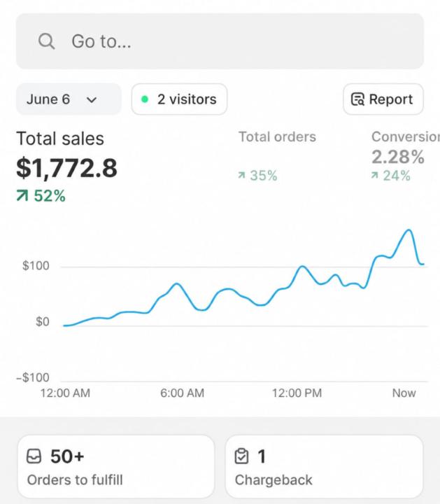This screenshot has width=440, height=504.
Task: Click the up arrow next to 24%
Action: tap(374, 175)
